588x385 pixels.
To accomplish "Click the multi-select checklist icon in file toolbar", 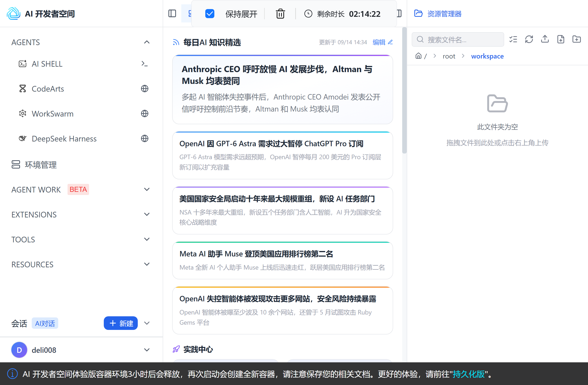I will [513, 39].
